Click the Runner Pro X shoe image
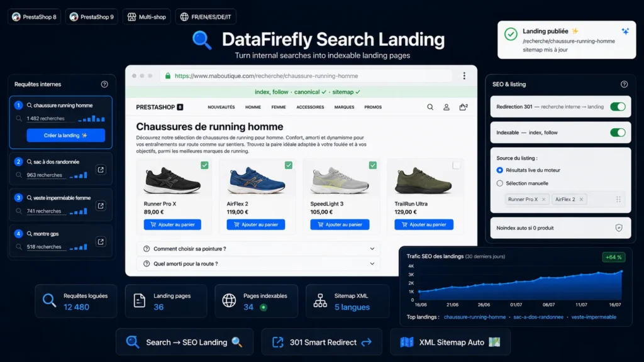 pos(172,180)
